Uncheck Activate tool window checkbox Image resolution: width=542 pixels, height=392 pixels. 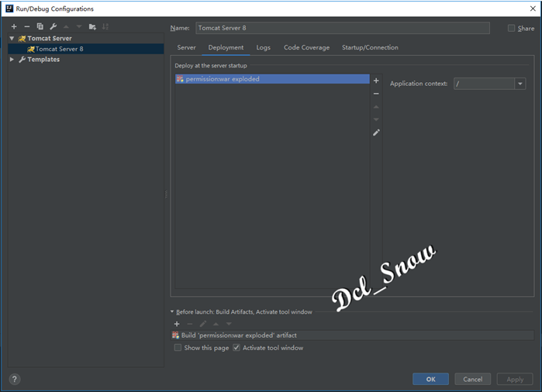click(236, 348)
